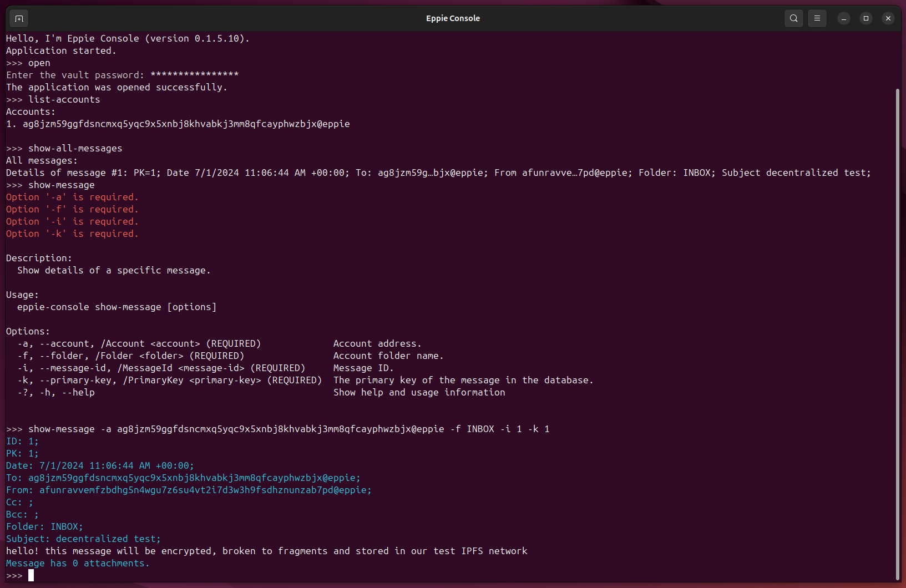Click the 'Cc: ;' output line
Screen dimensions: 906x588
point(19,502)
